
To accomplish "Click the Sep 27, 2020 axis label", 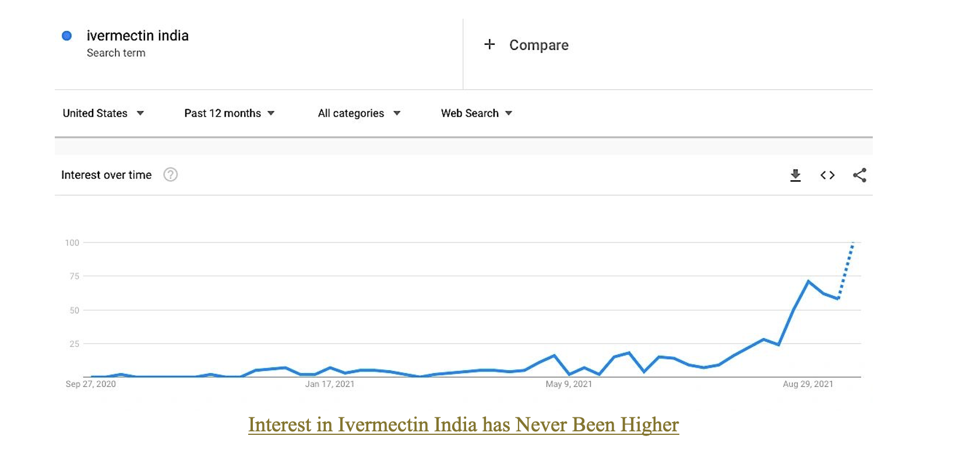I will (90, 384).
